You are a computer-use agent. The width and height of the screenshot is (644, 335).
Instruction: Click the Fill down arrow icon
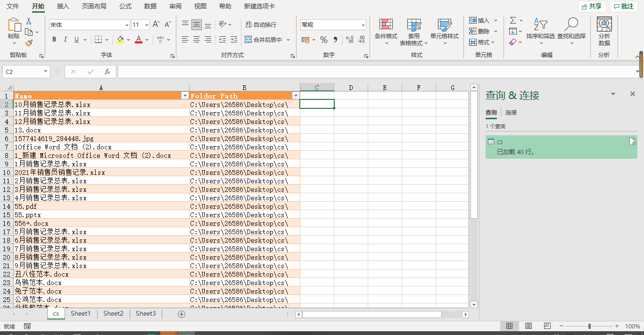click(513, 31)
